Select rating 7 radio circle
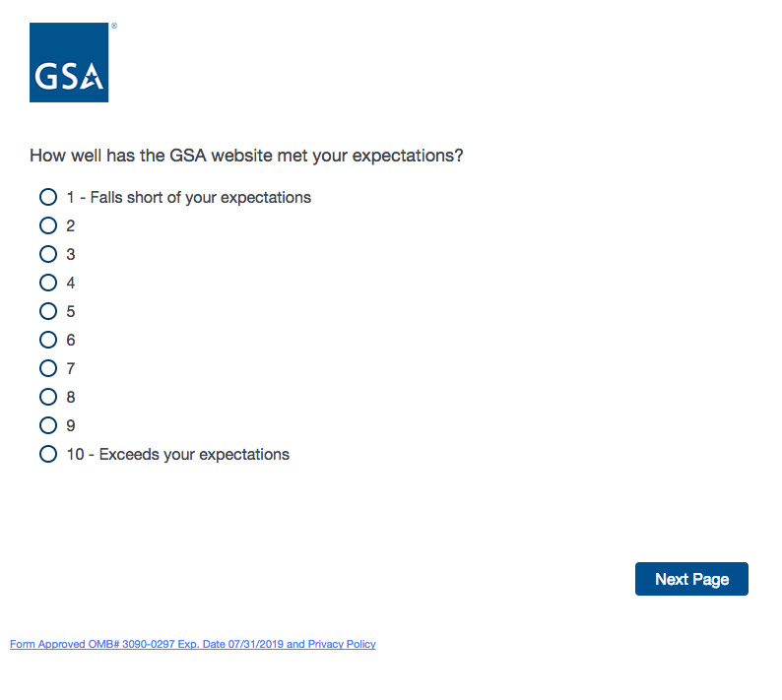The width and height of the screenshot is (782, 700). coord(48,368)
